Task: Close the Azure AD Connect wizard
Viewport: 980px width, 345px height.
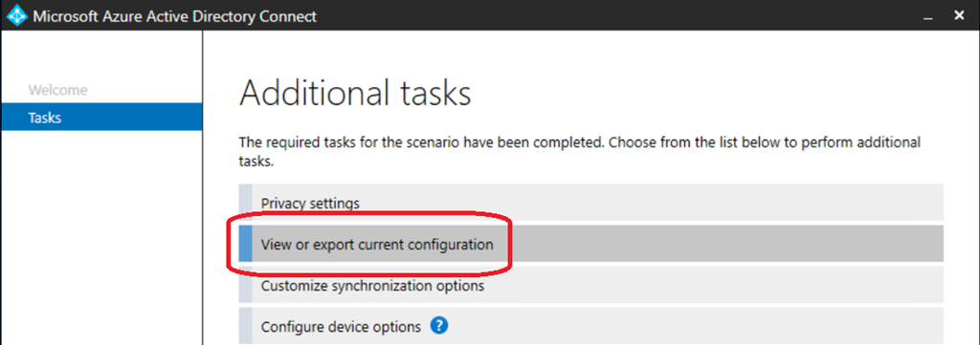Action: click(x=959, y=15)
